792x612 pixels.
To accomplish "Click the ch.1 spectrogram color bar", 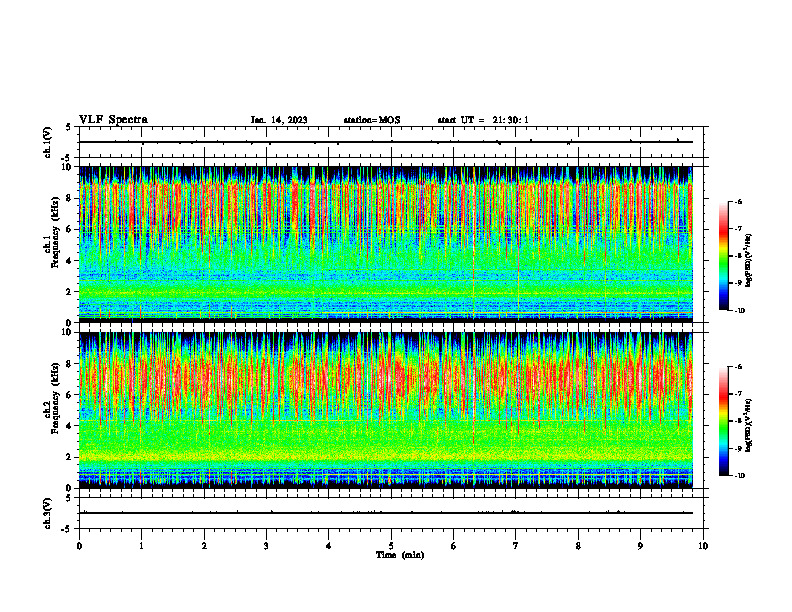I will (x=724, y=256).
